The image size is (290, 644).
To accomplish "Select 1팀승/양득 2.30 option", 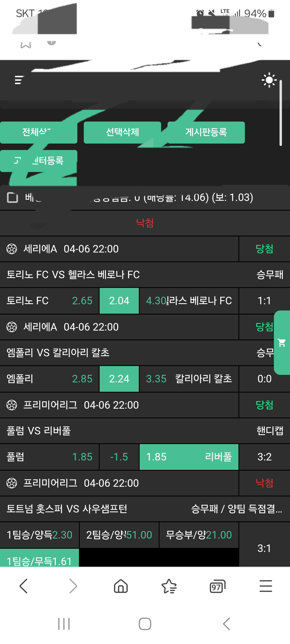I will [39, 535].
